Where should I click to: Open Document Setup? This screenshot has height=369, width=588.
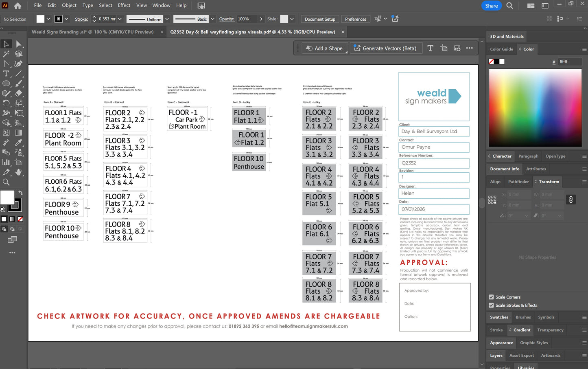coord(320,19)
